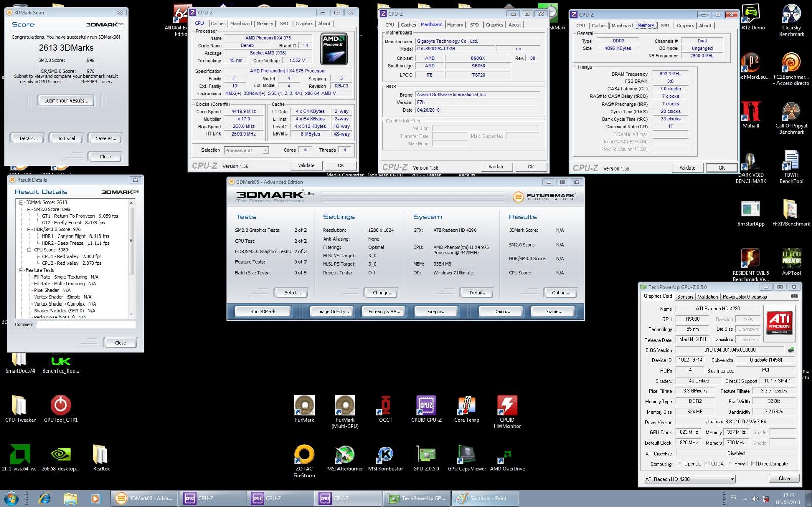Click Submit Your Results button
This screenshot has height=507, width=812.
66,100
